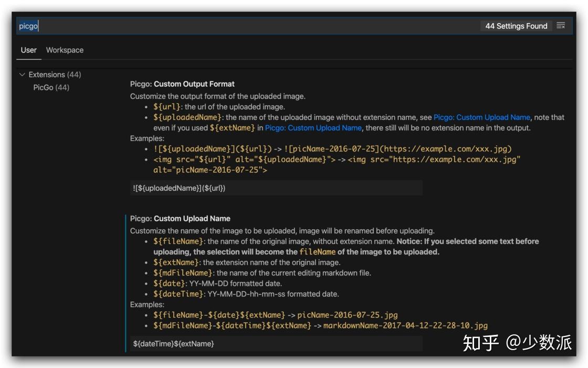
Task: Click the ${date}: YY-MM-DD formatted date line
Action: [x=217, y=283]
